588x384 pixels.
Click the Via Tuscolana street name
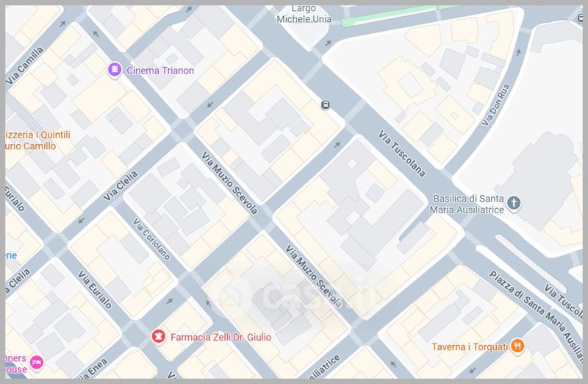[x=401, y=154]
